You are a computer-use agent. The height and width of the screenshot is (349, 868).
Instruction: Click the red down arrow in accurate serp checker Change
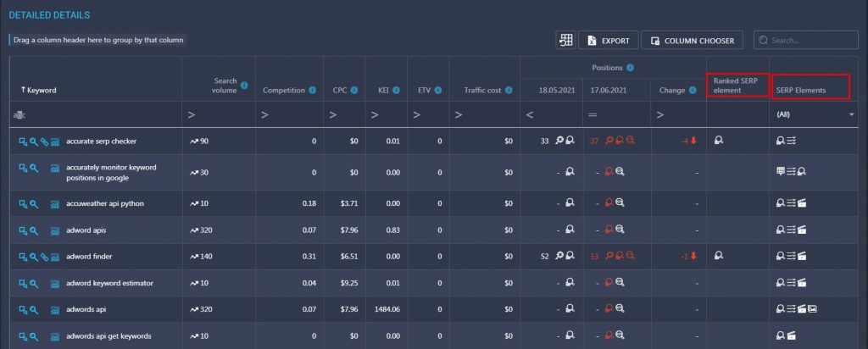[x=693, y=141]
